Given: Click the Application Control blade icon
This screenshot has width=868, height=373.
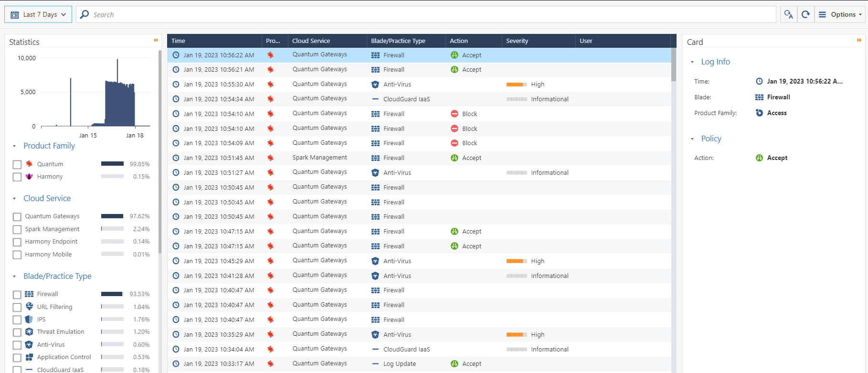Looking at the screenshot, I should point(29,357).
